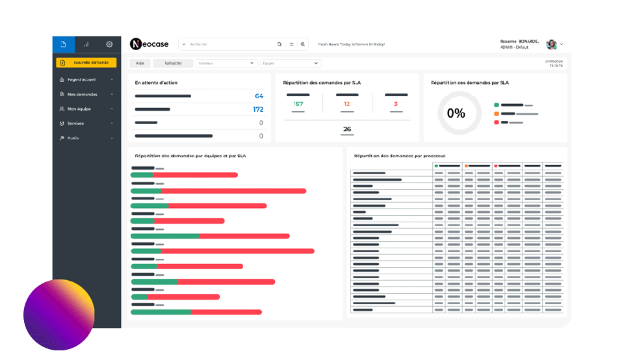Click green dot header in processus table
The image size is (624, 364).
[436, 166]
